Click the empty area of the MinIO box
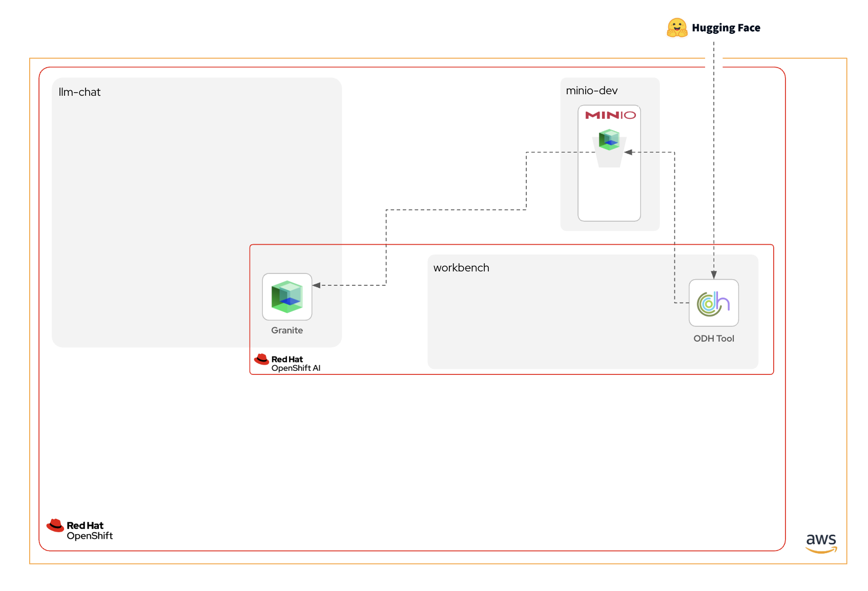The width and height of the screenshot is (868, 591). 609,195
